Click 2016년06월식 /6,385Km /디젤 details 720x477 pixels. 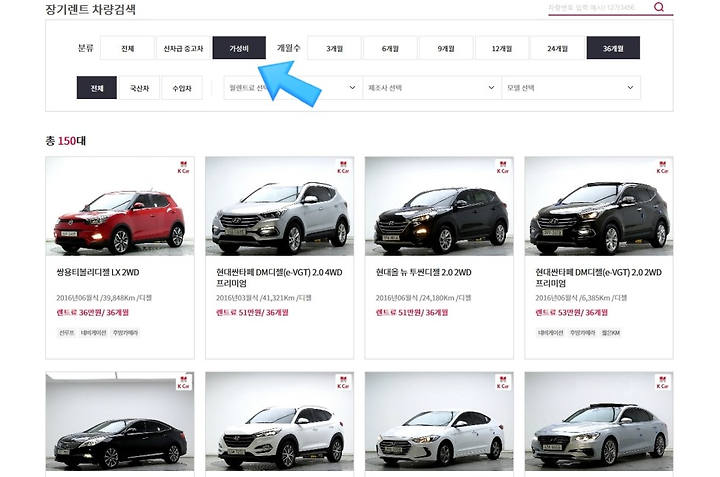pos(581,298)
